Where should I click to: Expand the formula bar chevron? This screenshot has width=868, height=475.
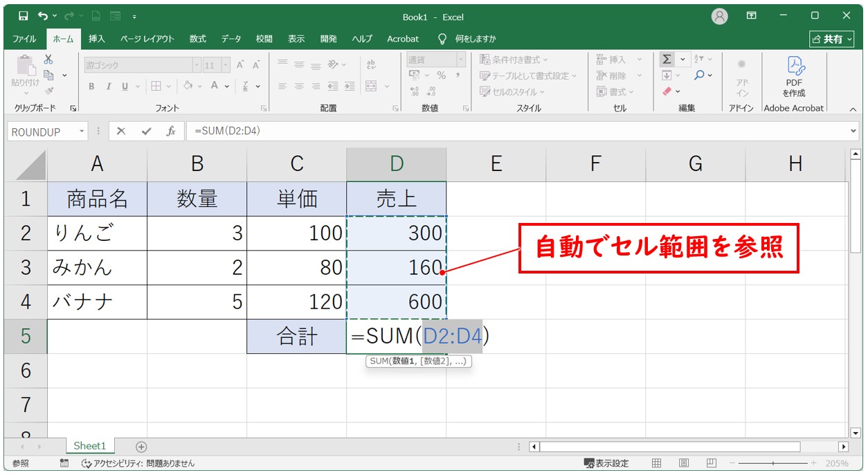(853, 131)
